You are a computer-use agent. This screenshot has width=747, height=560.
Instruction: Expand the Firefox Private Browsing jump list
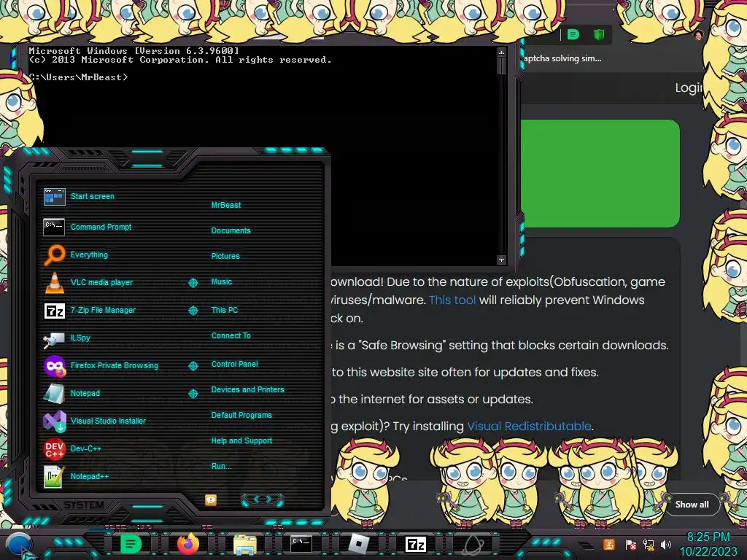(193, 366)
